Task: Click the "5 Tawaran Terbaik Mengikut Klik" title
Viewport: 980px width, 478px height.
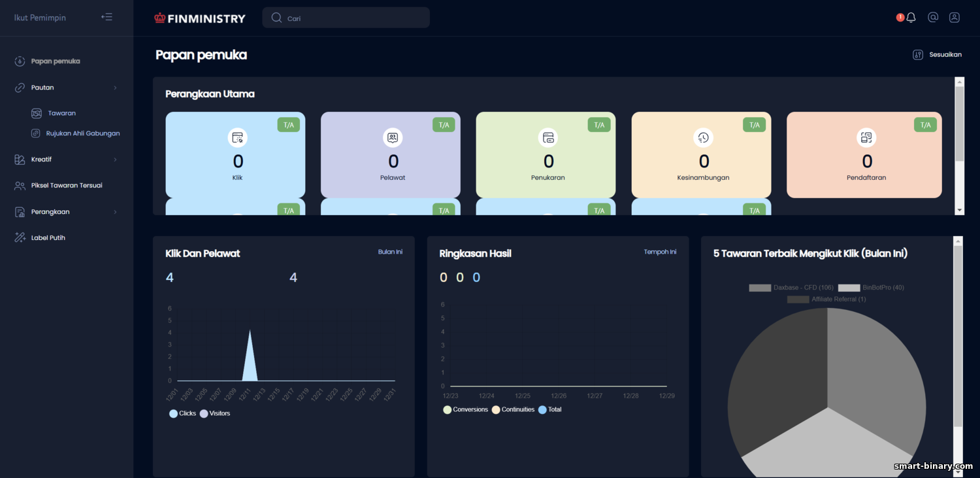Action: coord(810,254)
